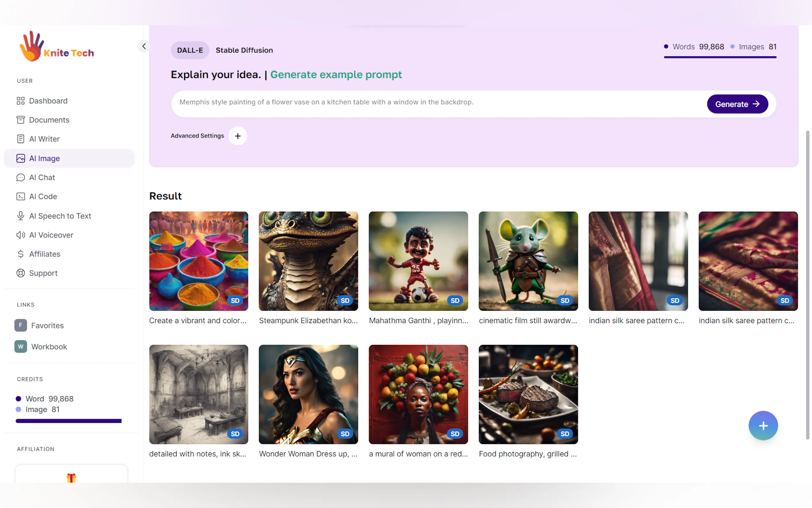This screenshot has width=812, height=508.
Task: Open the Documents section
Action: pyautogui.click(x=49, y=120)
